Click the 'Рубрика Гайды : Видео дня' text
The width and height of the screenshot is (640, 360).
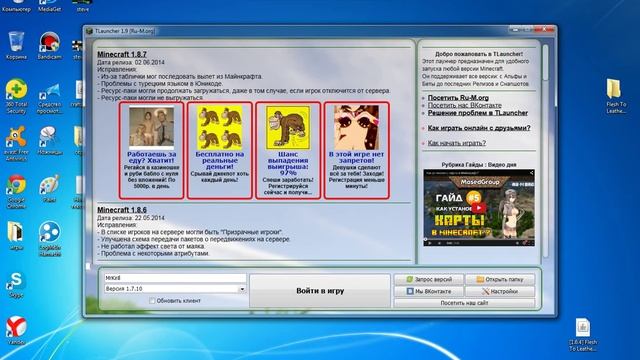pos(479,165)
